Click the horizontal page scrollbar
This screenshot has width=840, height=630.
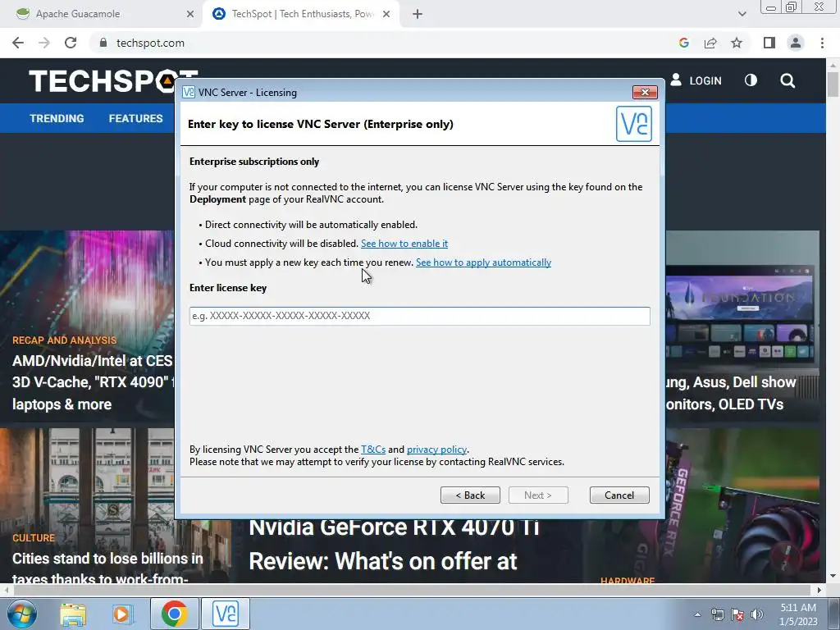[x=413, y=590]
